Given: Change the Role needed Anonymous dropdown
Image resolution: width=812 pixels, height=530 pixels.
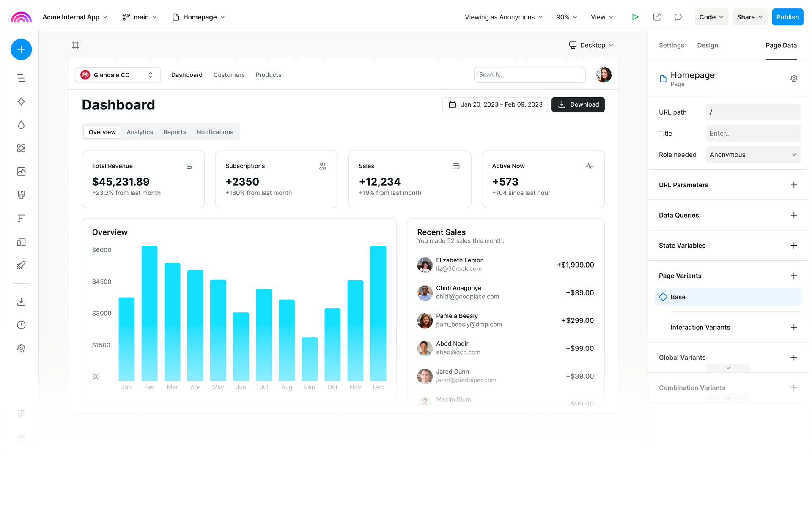Looking at the screenshot, I should tap(753, 154).
